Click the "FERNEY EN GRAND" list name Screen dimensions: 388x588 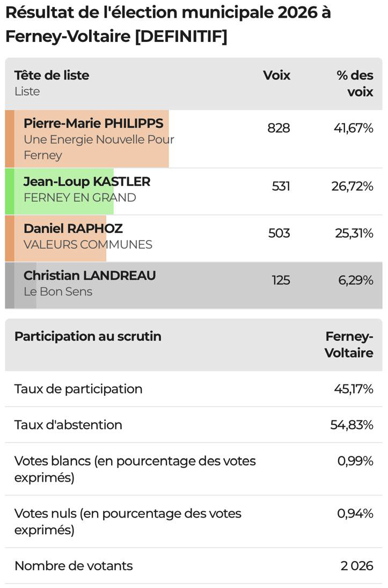coord(80,198)
